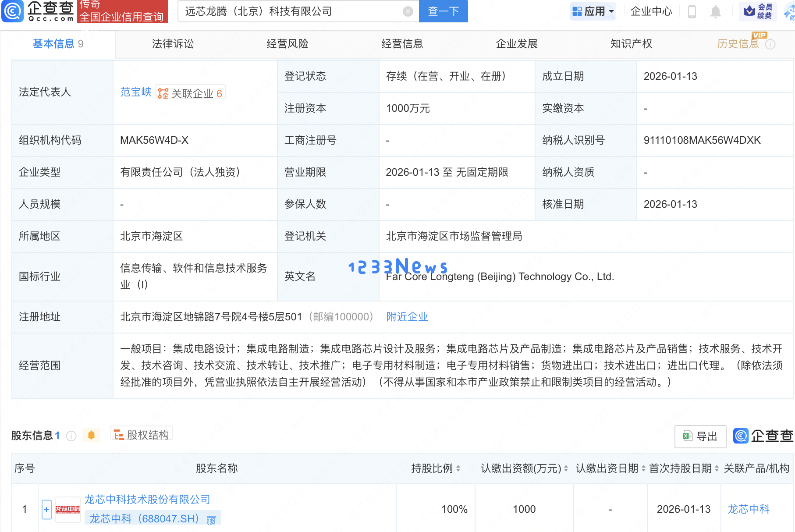The image size is (795, 532).
Task: Expand the 应用 dropdown menu
Action: (x=593, y=11)
